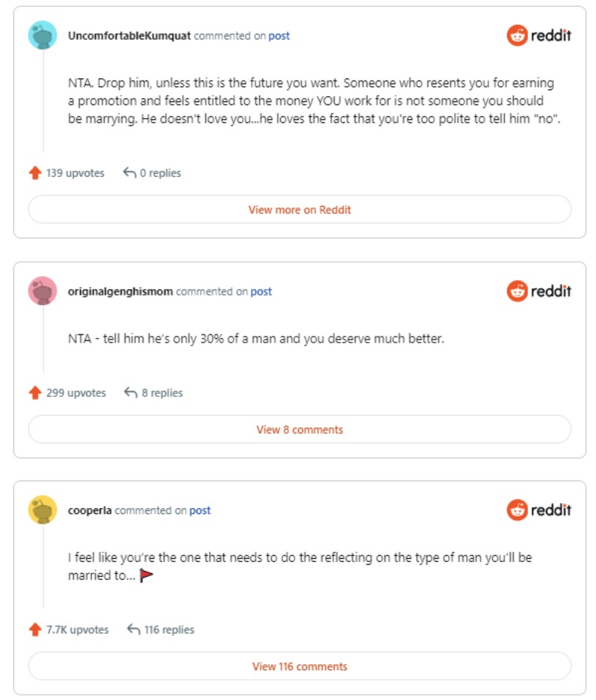Screen dimensions: 596x700
Task: Open the originalgenghismom username link
Action: 120,292
